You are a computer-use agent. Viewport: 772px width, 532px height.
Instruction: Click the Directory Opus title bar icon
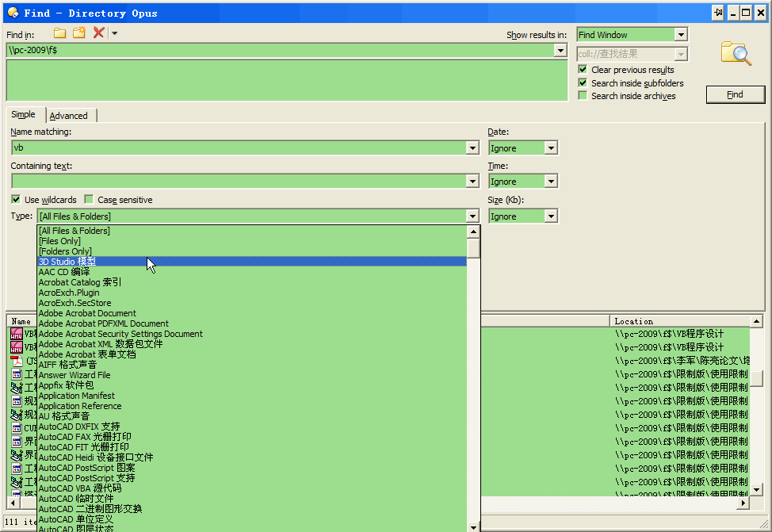[x=13, y=13]
